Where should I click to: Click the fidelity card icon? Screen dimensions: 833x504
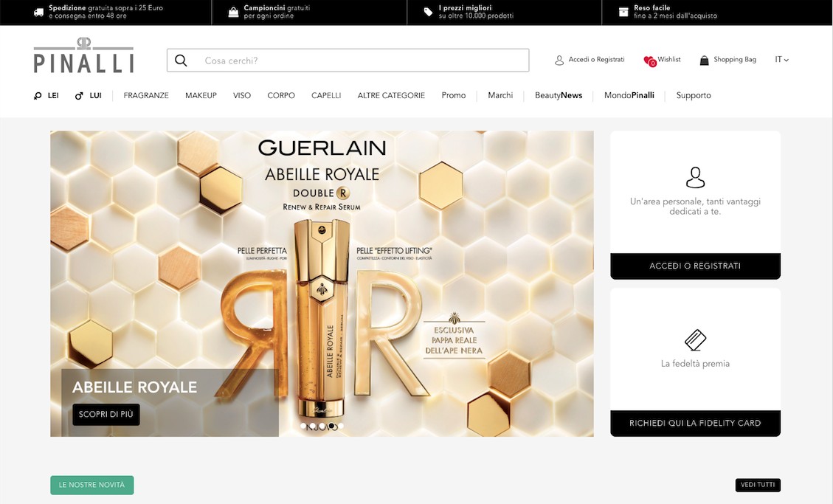[695, 340]
